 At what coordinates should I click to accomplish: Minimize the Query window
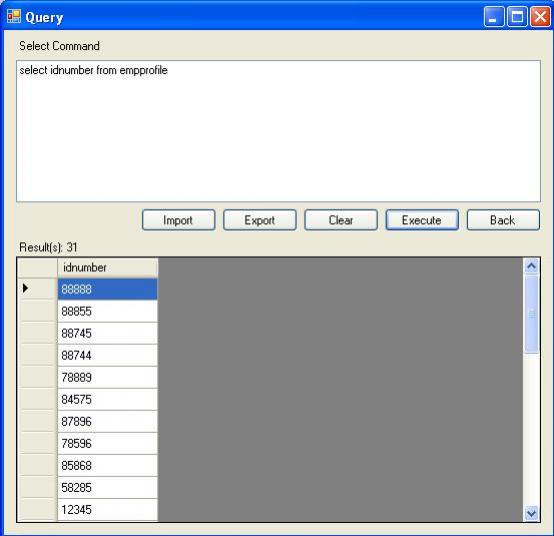tap(494, 17)
